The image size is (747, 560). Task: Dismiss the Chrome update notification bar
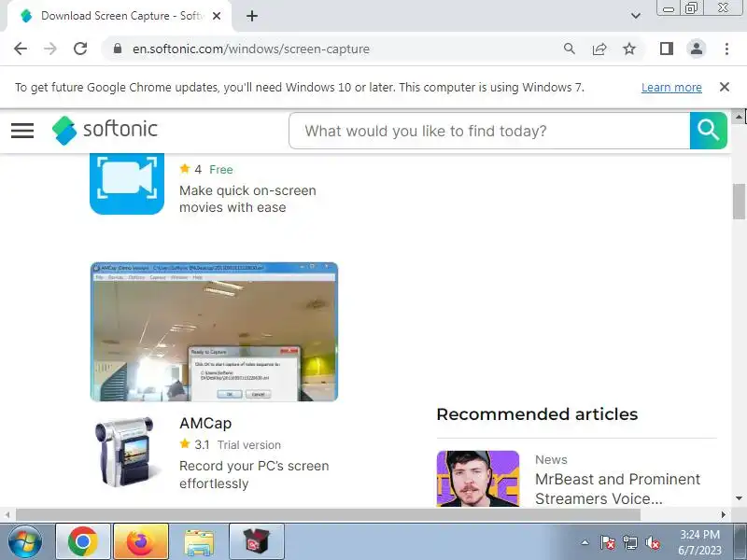point(725,87)
